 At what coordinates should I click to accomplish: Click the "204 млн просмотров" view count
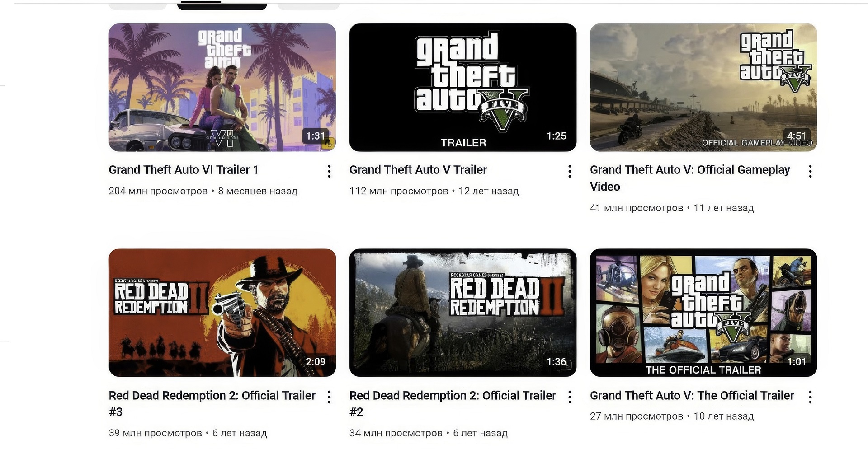(x=158, y=191)
